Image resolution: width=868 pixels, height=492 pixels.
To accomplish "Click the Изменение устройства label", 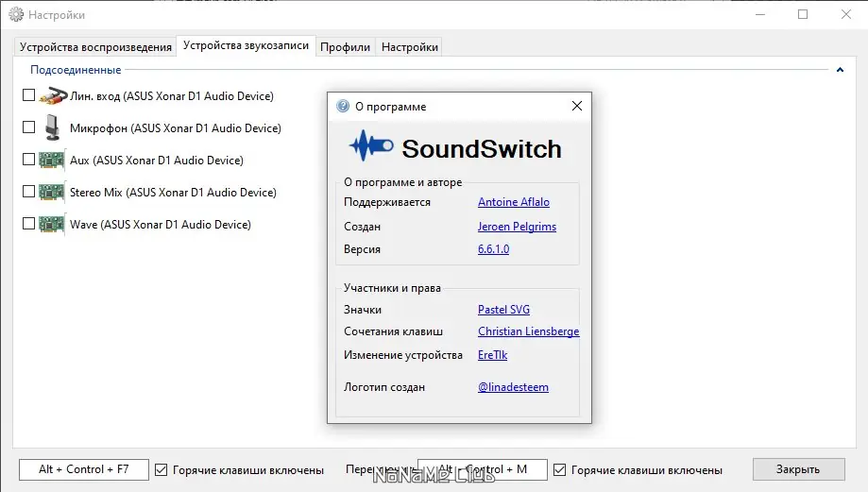I will click(x=403, y=355).
